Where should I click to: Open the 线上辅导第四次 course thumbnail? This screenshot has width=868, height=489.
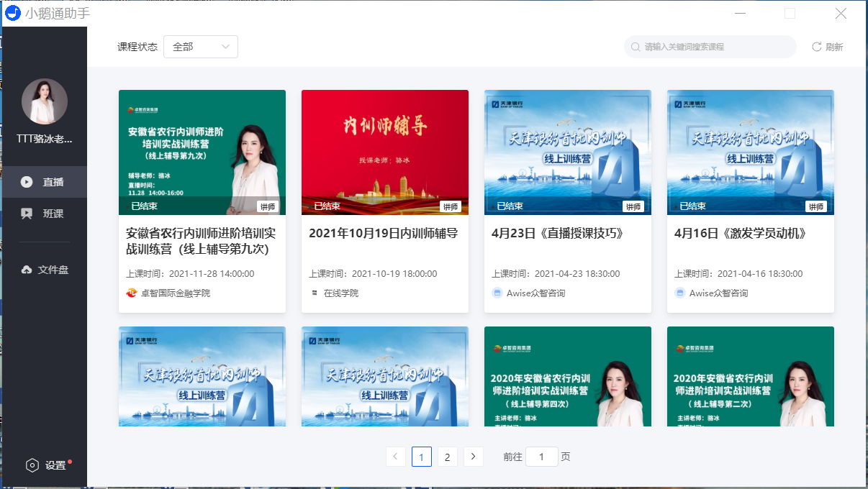pos(568,377)
